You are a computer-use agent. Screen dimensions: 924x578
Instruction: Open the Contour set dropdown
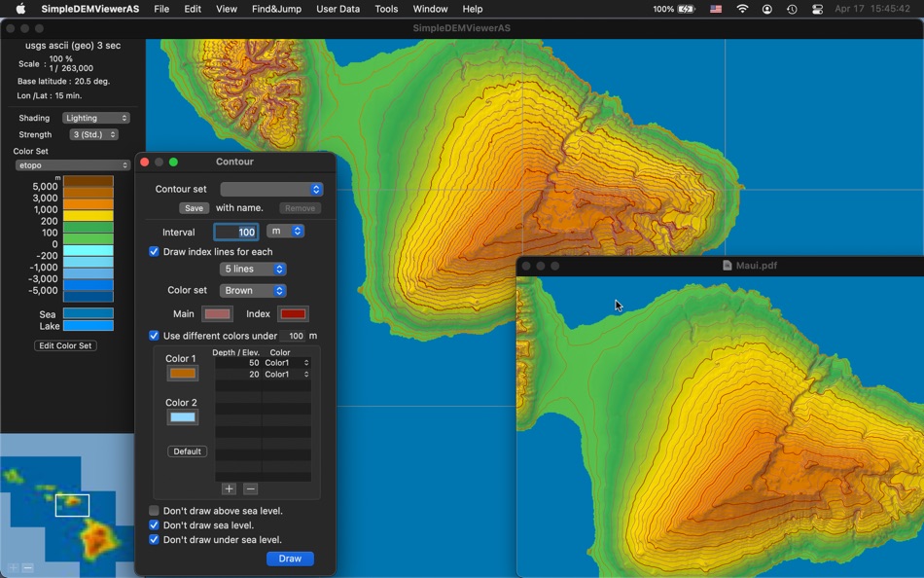click(x=271, y=190)
